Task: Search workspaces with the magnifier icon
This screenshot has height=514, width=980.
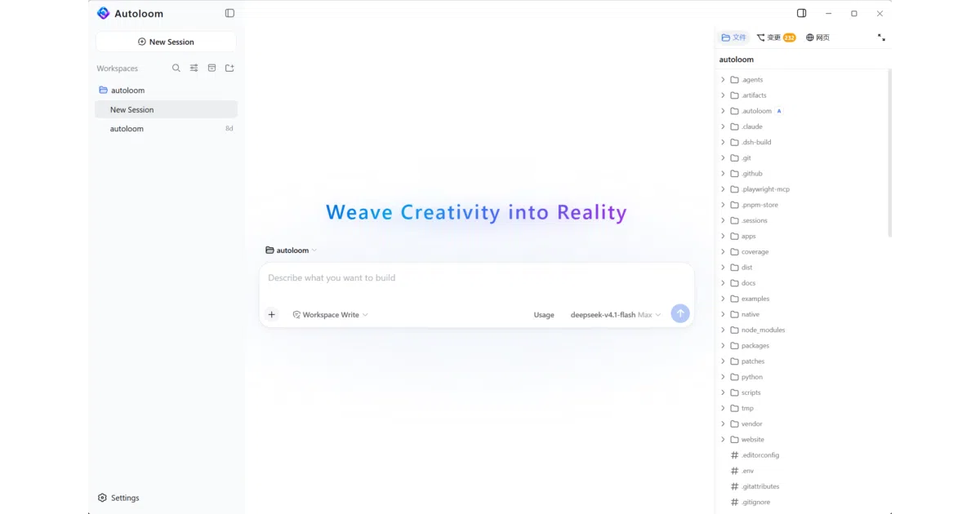Action: [176, 69]
